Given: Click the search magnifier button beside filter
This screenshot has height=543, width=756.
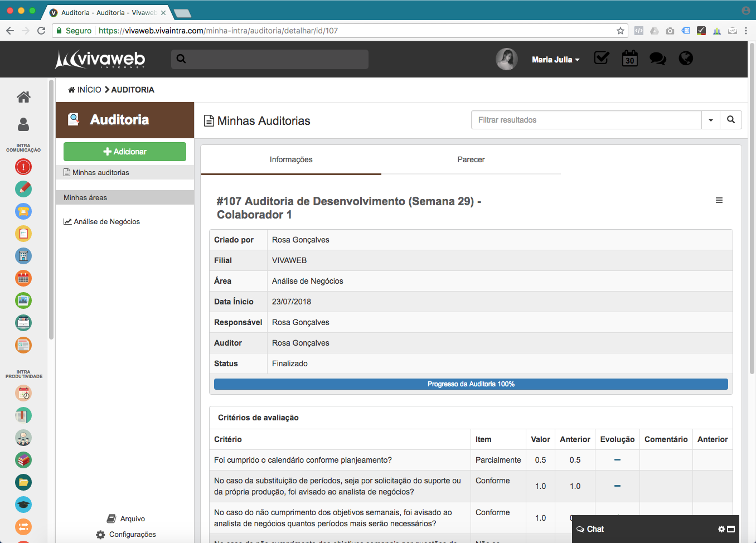Looking at the screenshot, I should tap(730, 120).
